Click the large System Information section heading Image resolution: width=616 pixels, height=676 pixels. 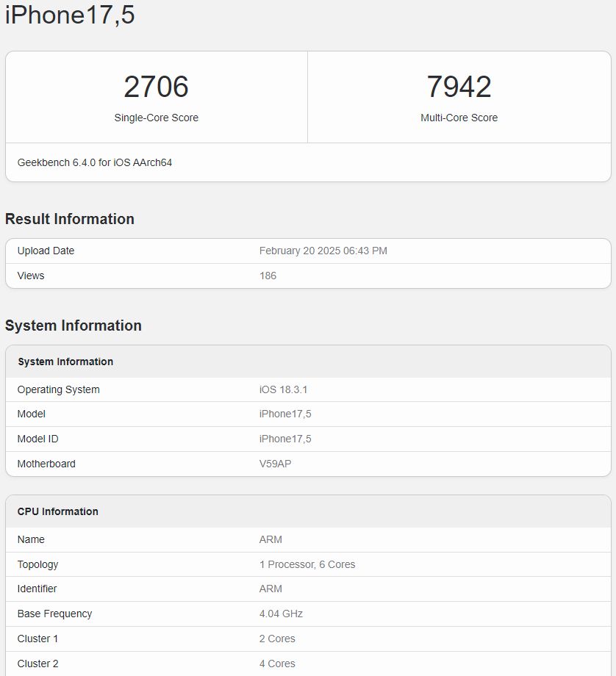click(x=74, y=326)
